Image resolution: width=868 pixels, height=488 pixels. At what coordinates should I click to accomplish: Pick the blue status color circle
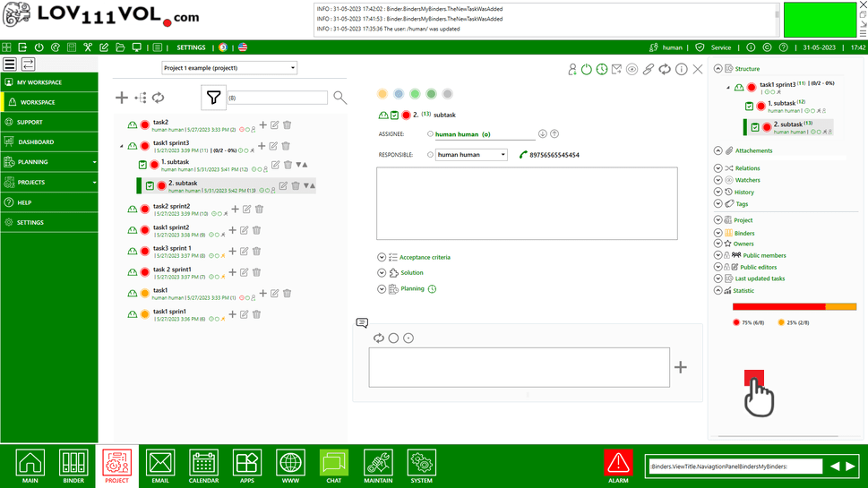(x=399, y=94)
